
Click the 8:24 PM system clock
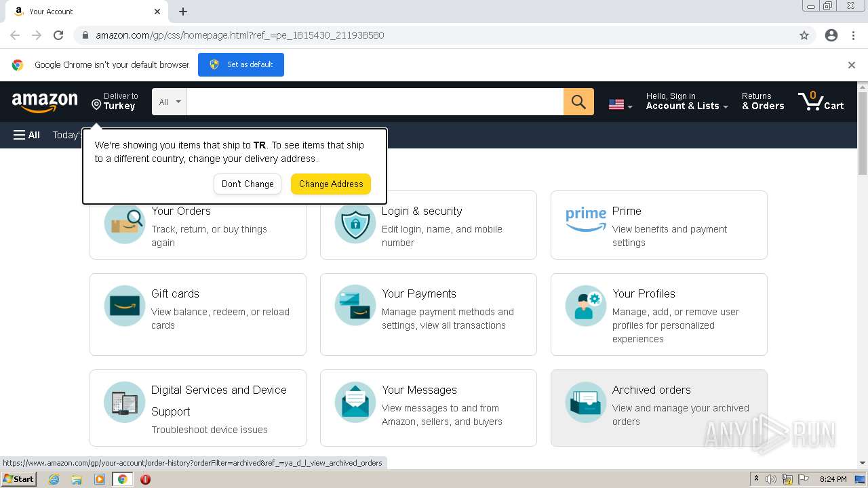click(833, 479)
